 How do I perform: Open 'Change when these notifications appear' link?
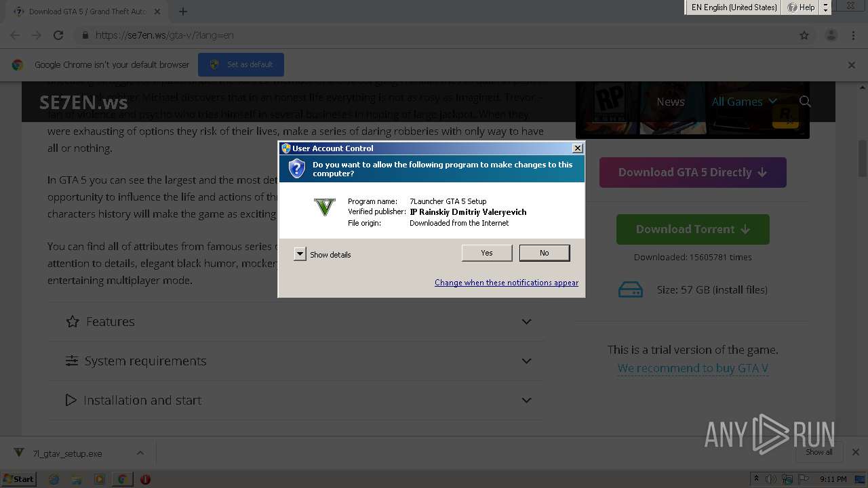point(507,283)
